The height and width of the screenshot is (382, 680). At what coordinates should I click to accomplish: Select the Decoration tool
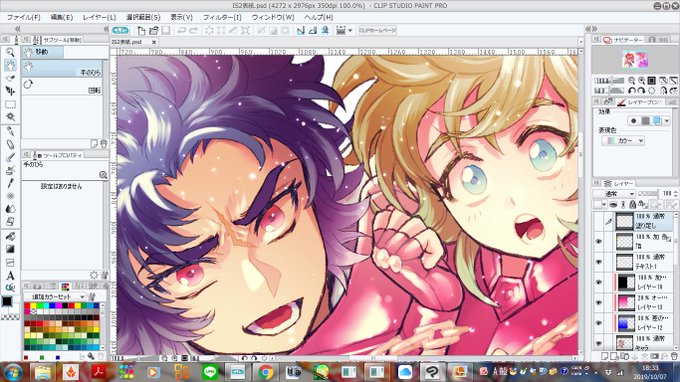coord(10,196)
